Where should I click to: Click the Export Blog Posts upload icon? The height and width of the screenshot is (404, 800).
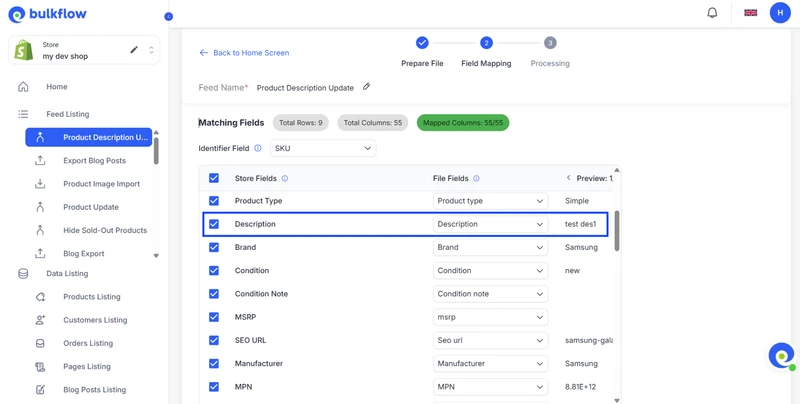click(40, 161)
